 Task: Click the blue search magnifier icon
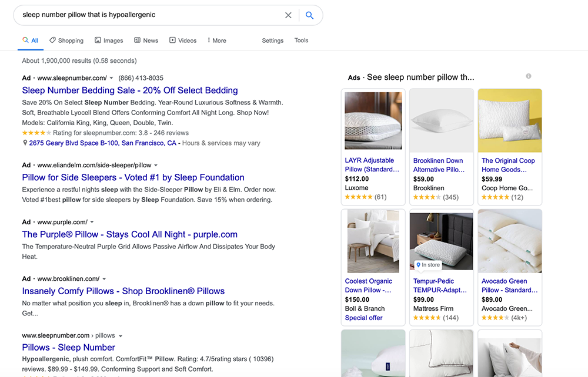pyautogui.click(x=309, y=15)
